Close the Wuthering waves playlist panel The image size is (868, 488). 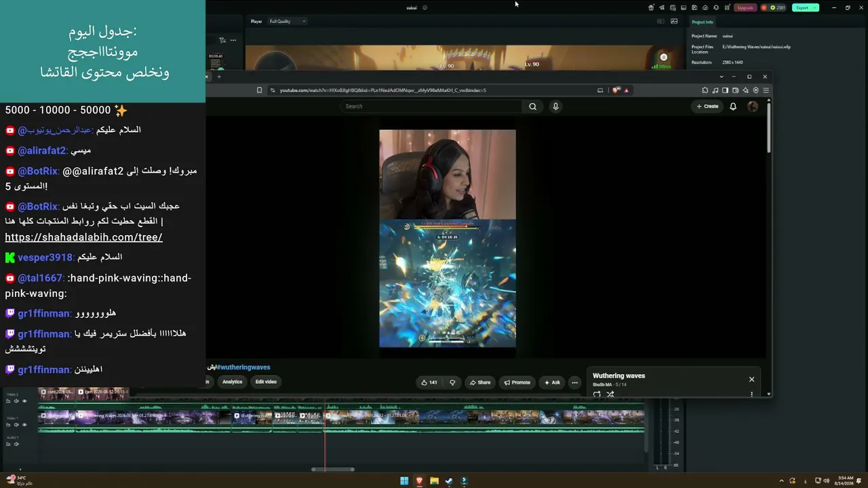tap(751, 380)
